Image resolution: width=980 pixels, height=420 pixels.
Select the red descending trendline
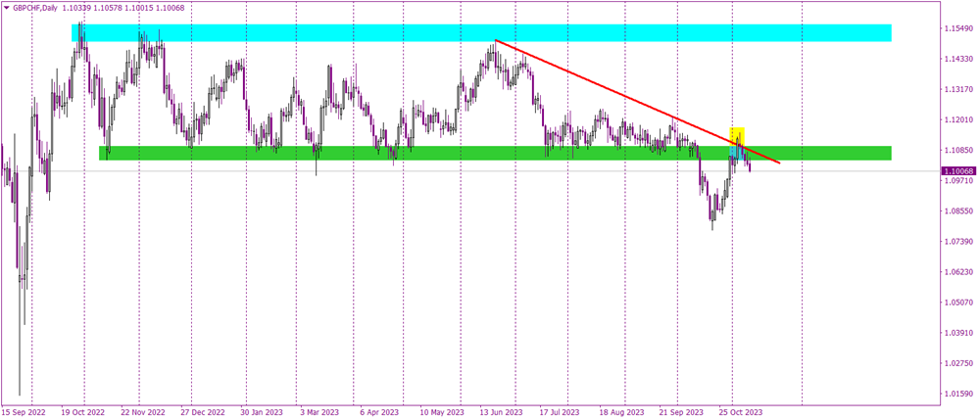click(x=638, y=102)
